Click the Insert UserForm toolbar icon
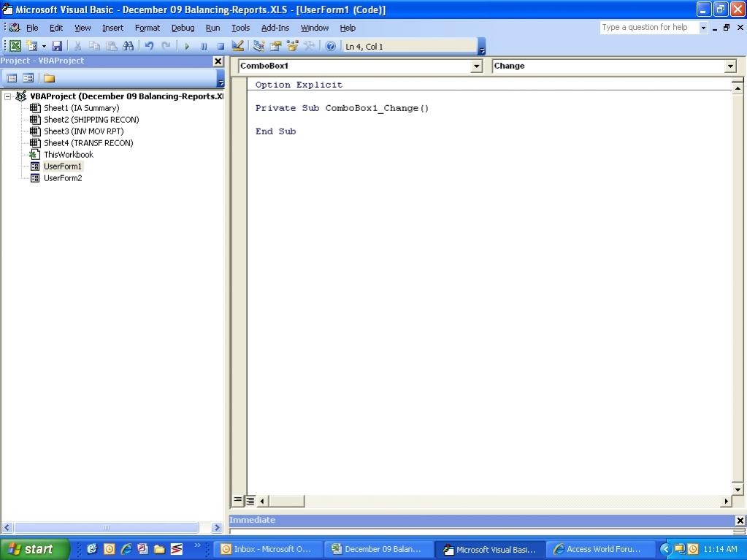 point(32,46)
